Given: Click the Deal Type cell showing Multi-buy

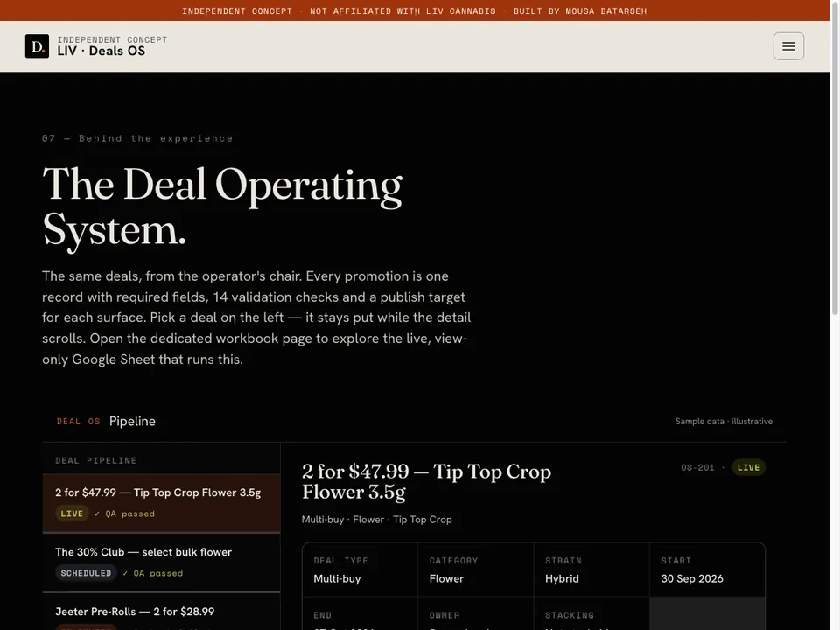Looking at the screenshot, I should click(x=360, y=570).
